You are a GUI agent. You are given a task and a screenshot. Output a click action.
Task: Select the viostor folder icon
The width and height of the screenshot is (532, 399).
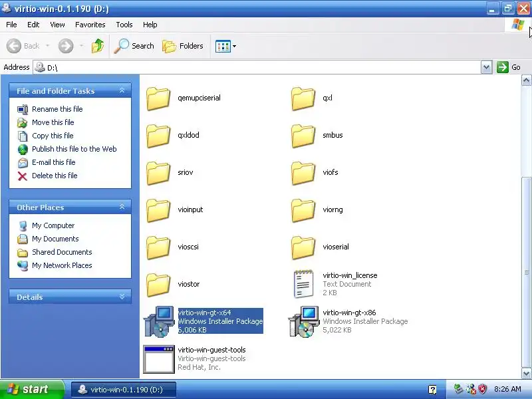coord(158,285)
